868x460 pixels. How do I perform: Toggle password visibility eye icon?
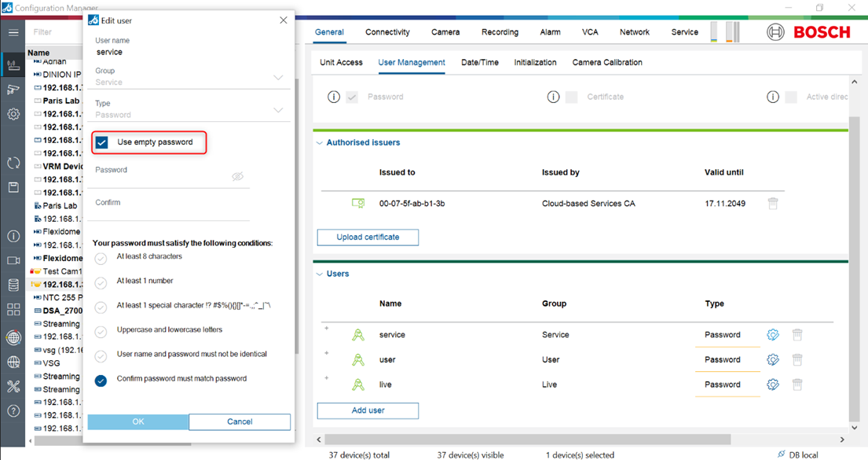pyautogui.click(x=238, y=177)
